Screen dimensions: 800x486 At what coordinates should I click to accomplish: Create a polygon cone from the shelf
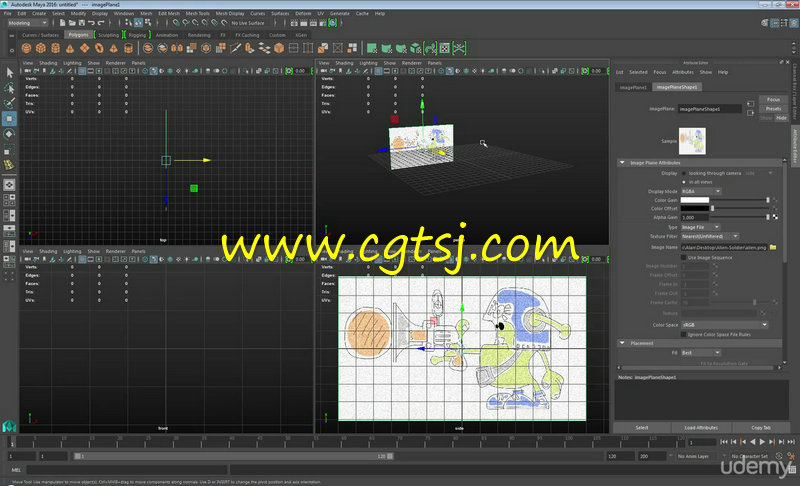[x=70, y=48]
